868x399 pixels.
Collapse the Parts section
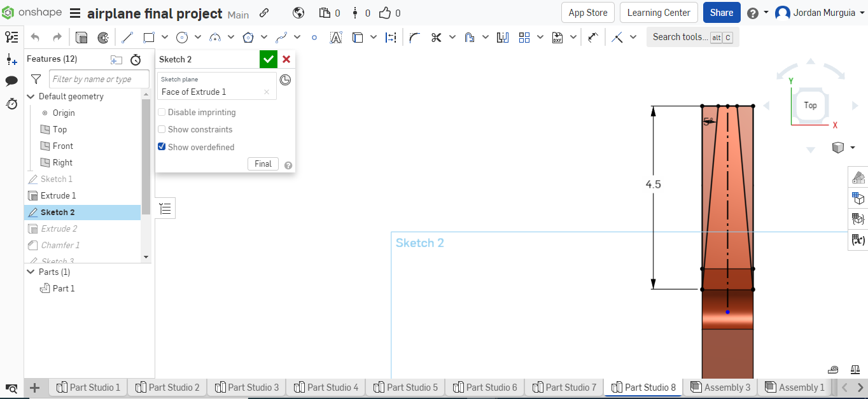pyautogui.click(x=31, y=272)
